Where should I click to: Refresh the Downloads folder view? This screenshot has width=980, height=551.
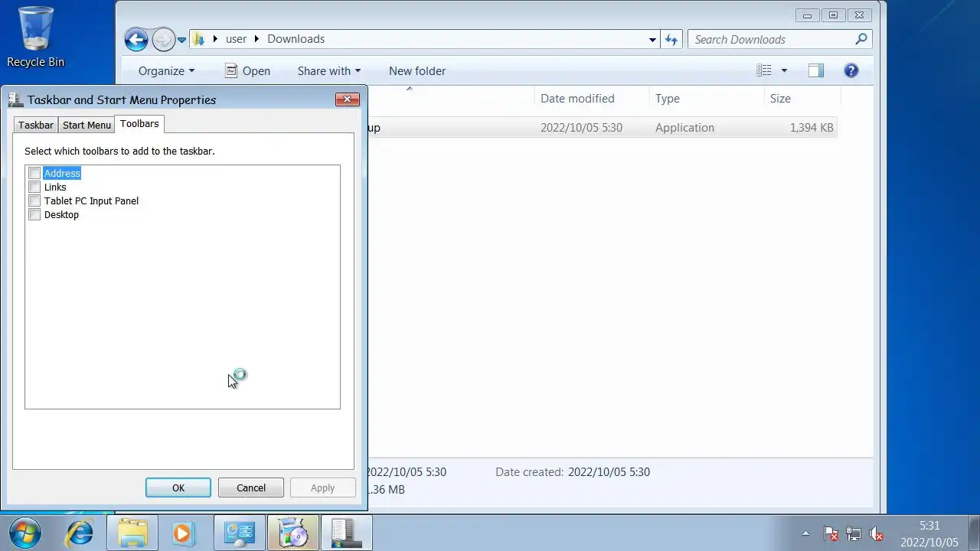point(671,40)
